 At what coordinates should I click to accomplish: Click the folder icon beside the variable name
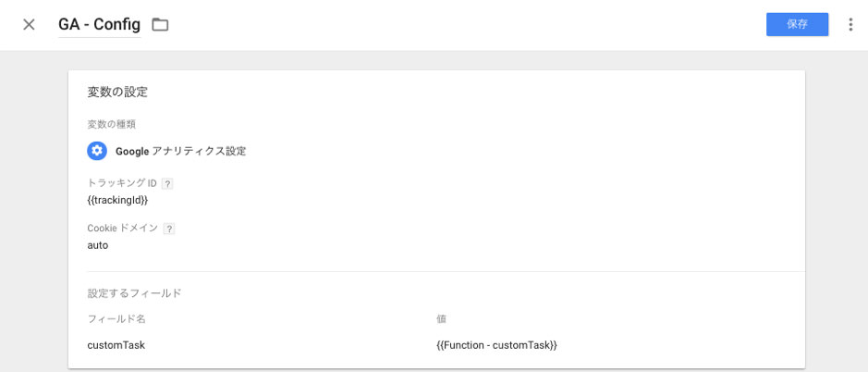[x=160, y=24]
